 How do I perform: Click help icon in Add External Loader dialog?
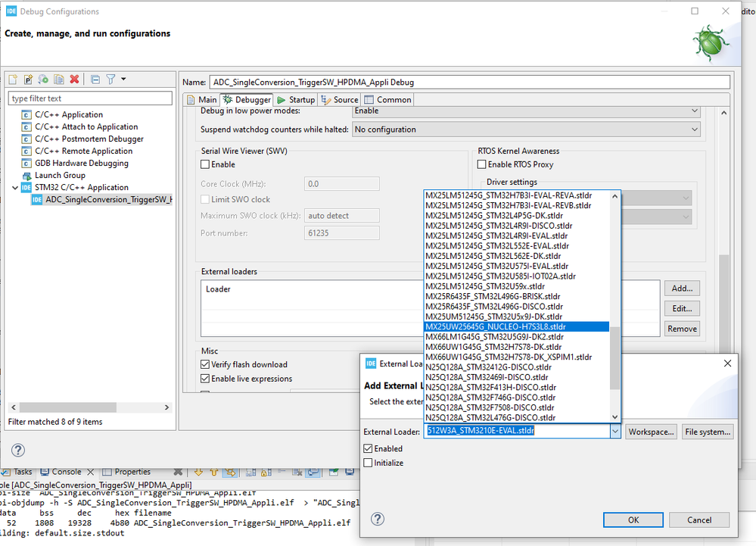(x=378, y=519)
